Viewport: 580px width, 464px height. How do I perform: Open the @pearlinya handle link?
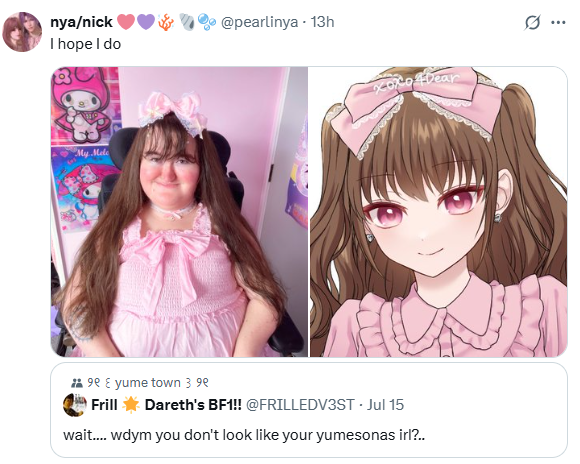[259, 22]
